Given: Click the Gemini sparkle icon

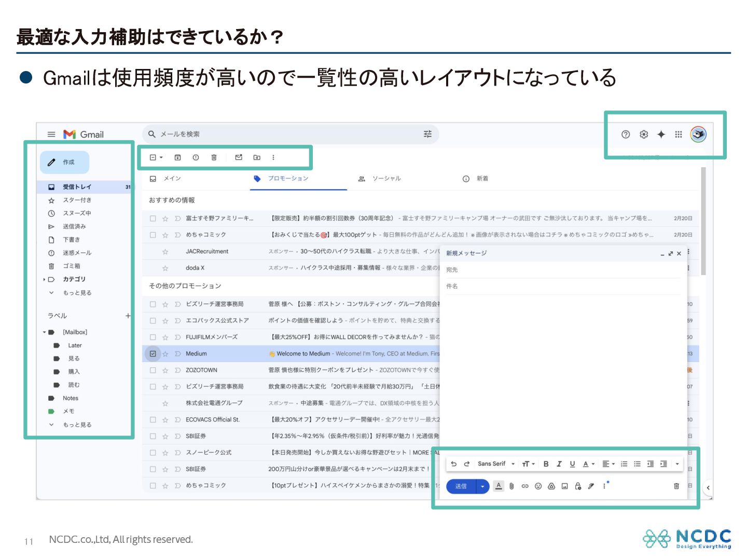Looking at the screenshot, I should 661,134.
